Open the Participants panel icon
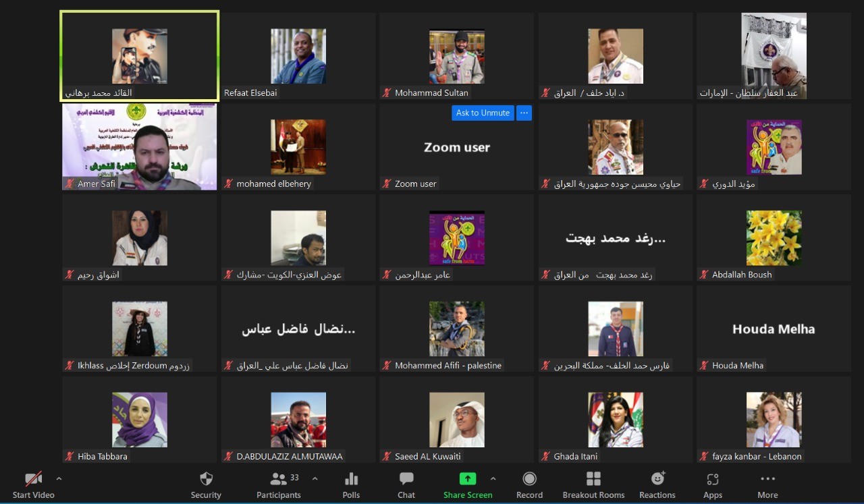The width and height of the screenshot is (864, 504). click(278, 479)
